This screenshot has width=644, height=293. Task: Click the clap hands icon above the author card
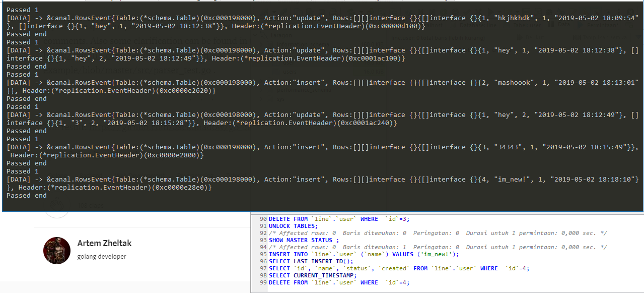(56, 205)
